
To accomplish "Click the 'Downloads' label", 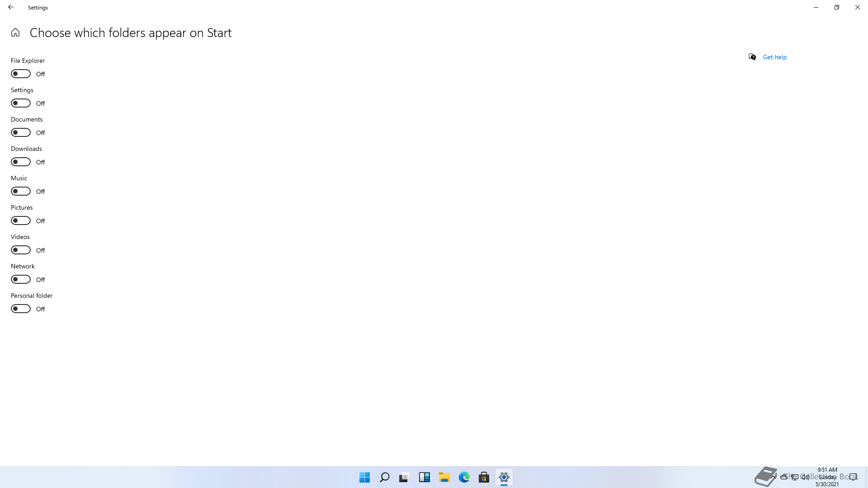I will [26, 149].
